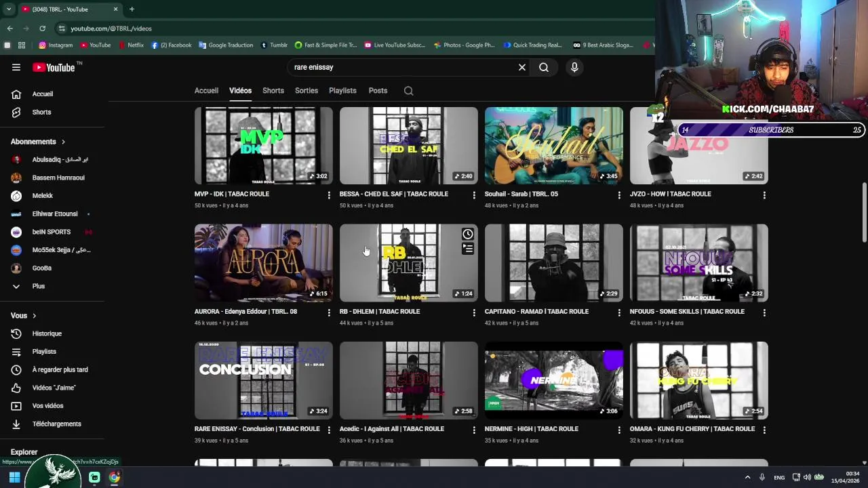
Task: Show more subscriptions with Plus
Action: (52, 286)
